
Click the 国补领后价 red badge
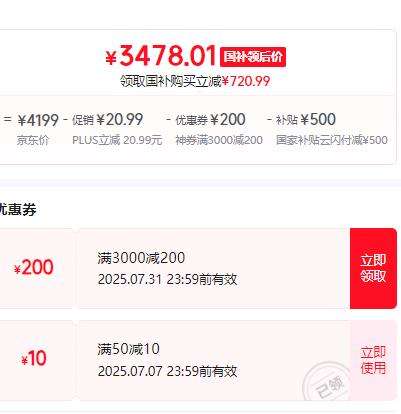pos(253,57)
